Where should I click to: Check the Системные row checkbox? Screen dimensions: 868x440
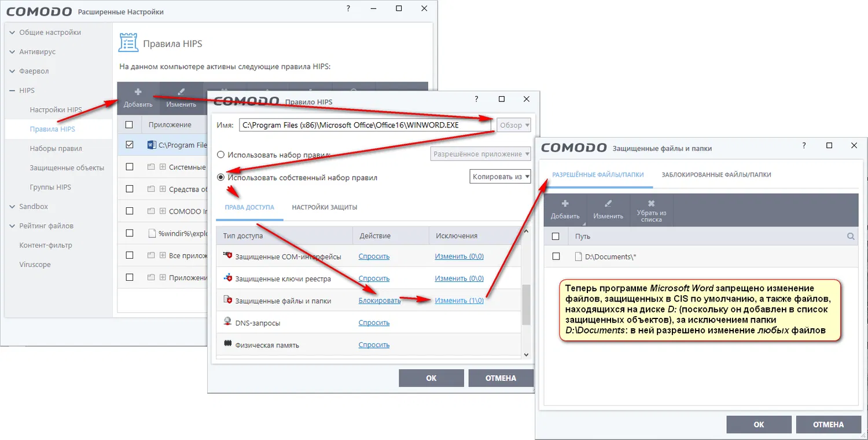click(x=129, y=167)
